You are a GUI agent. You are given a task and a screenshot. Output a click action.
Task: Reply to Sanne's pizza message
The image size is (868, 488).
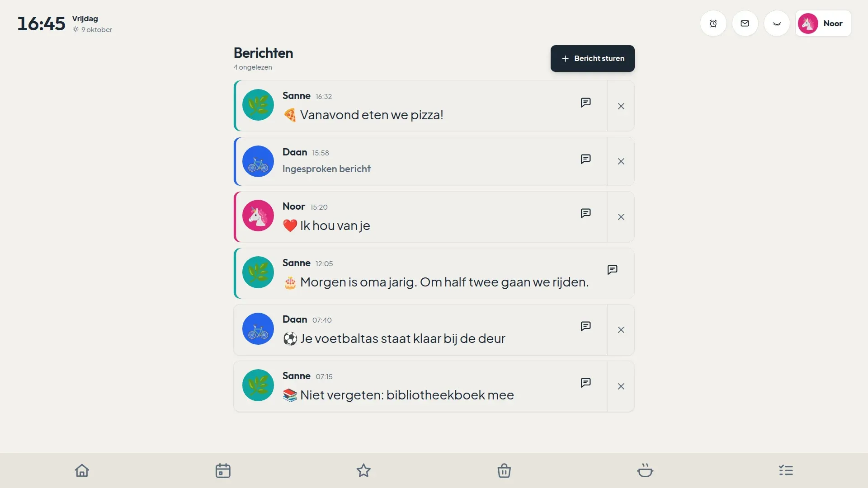pyautogui.click(x=585, y=103)
